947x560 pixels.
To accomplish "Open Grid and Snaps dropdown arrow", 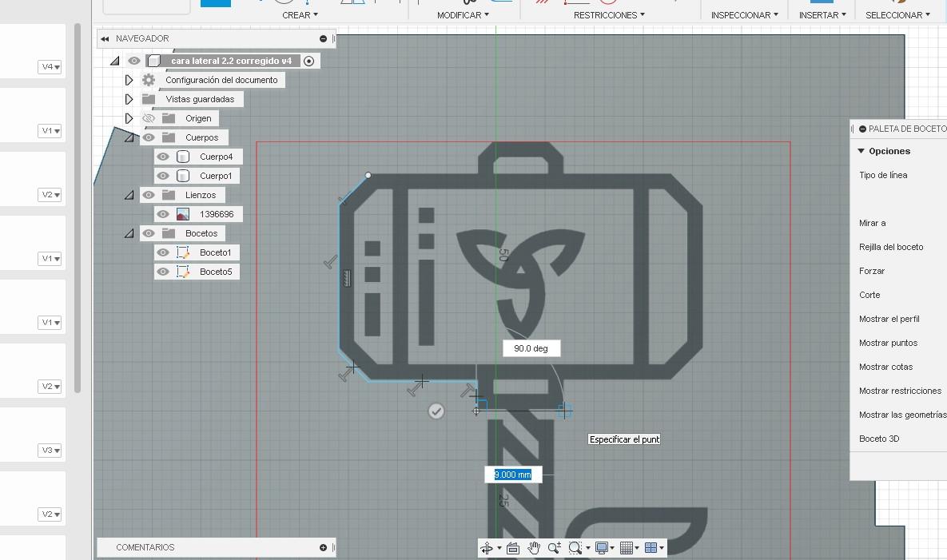I will (637, 549).
